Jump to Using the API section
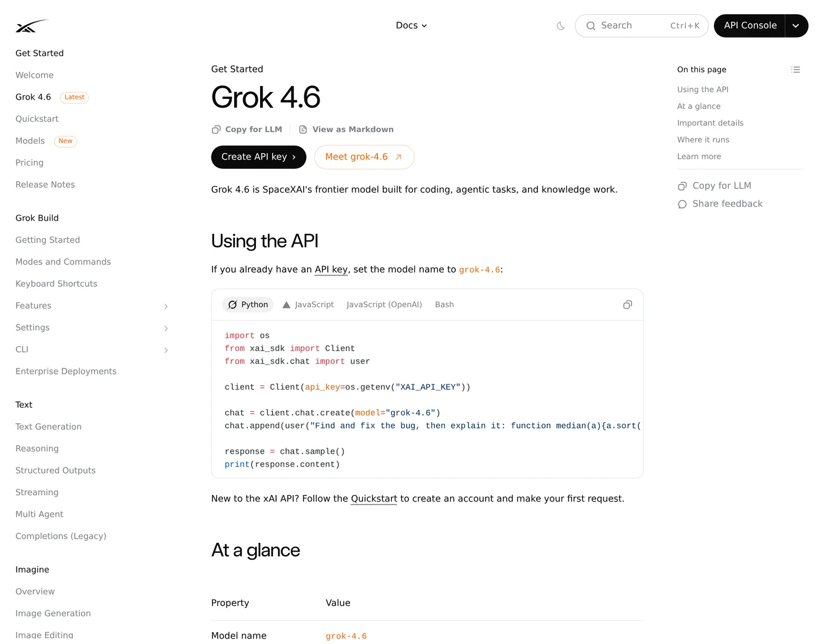This screenshot has height=644, width=824. pyautogui.click(x=703, y=89)
